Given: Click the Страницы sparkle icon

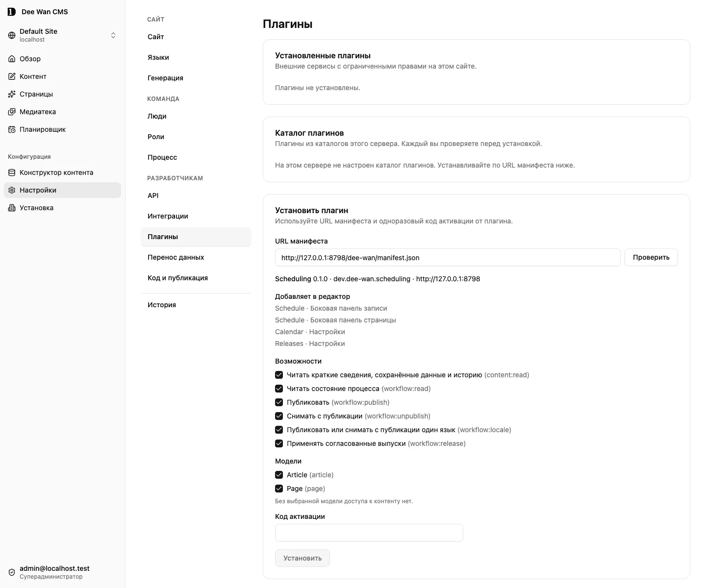Looking at the screenshot, I should (12, 94).
